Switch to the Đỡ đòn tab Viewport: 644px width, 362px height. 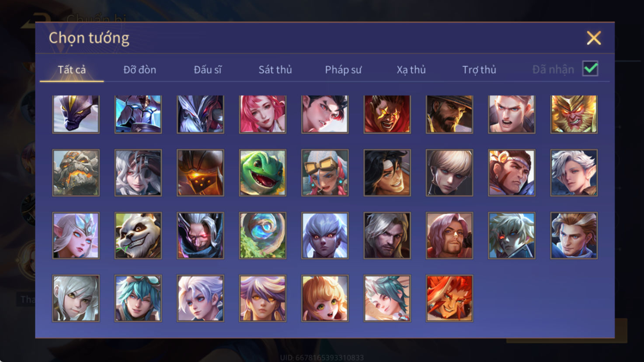[x=139, y=70]
